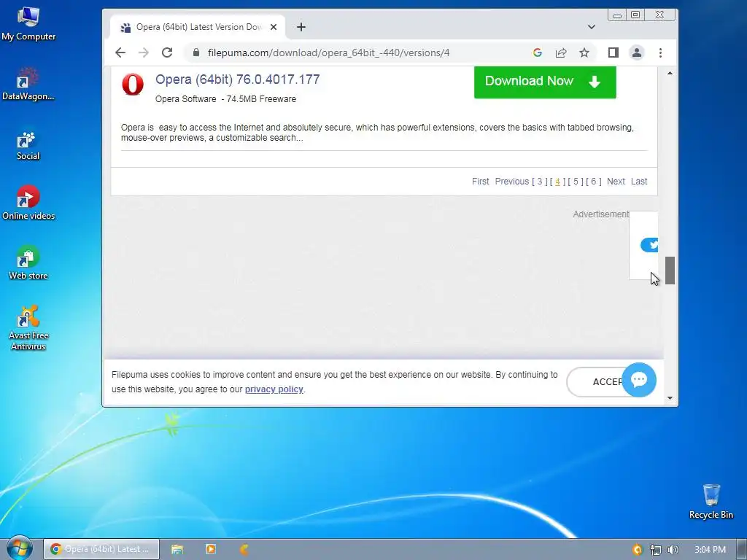Image resolution: width=747 pixels, height=560 pixels.
Task: Close the Opera (64bit) tab
Action: coord(274,27)
